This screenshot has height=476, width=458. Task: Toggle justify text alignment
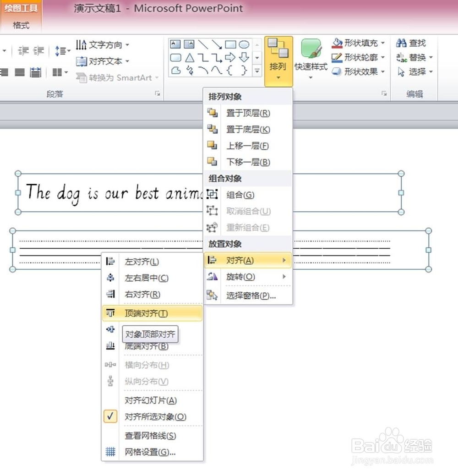pyautogui.click(x=20, y=72)
